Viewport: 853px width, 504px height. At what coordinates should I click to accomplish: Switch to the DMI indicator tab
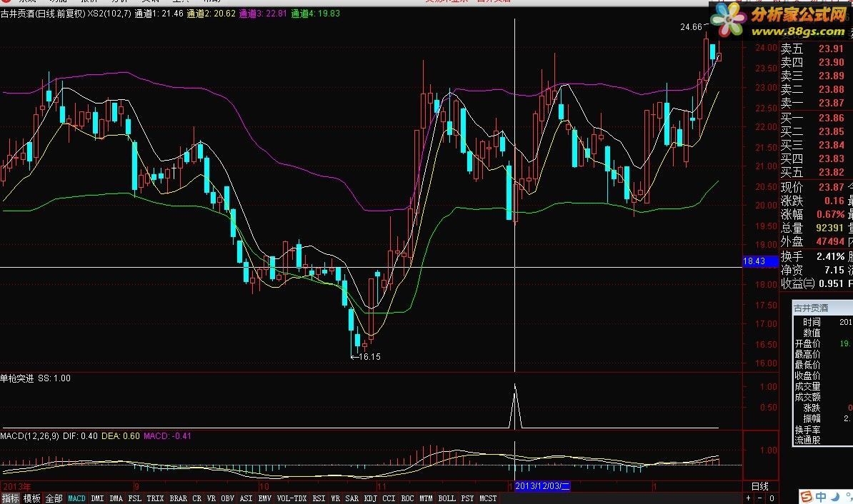[x=97, y=498]
